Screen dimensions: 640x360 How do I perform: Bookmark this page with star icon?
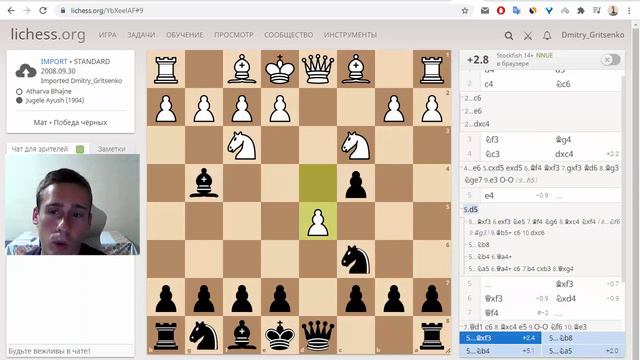click(465, 11)
